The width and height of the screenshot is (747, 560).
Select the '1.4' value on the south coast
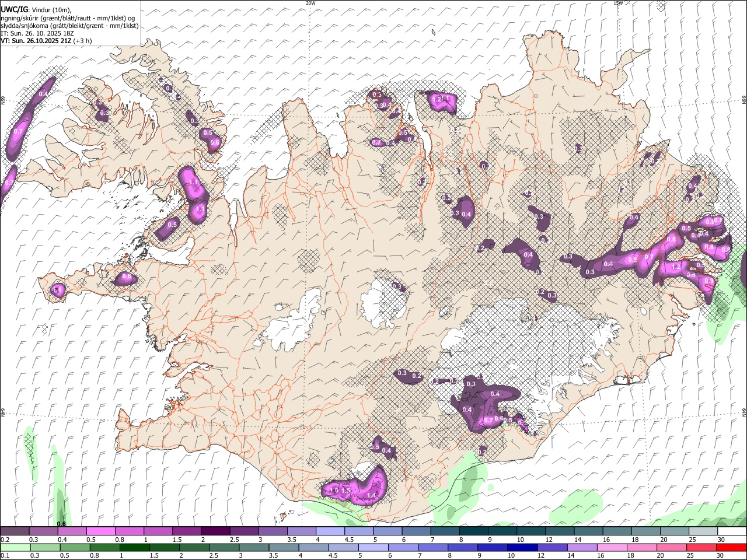point(372,495)
